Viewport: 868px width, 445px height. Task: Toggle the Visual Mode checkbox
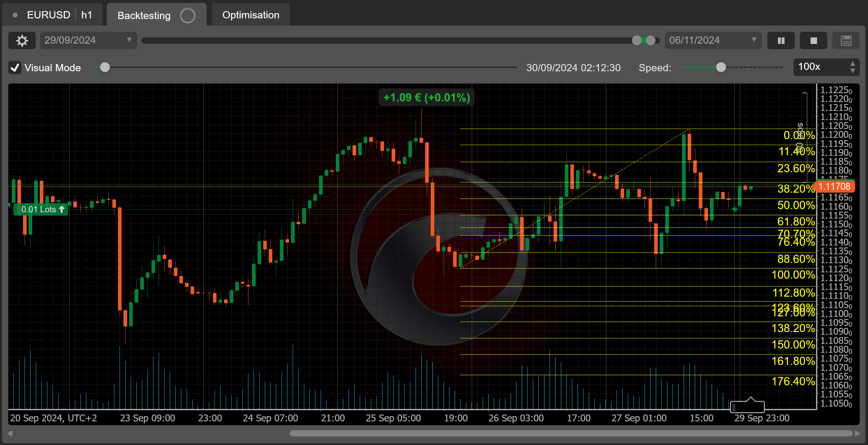click(15, 68)
